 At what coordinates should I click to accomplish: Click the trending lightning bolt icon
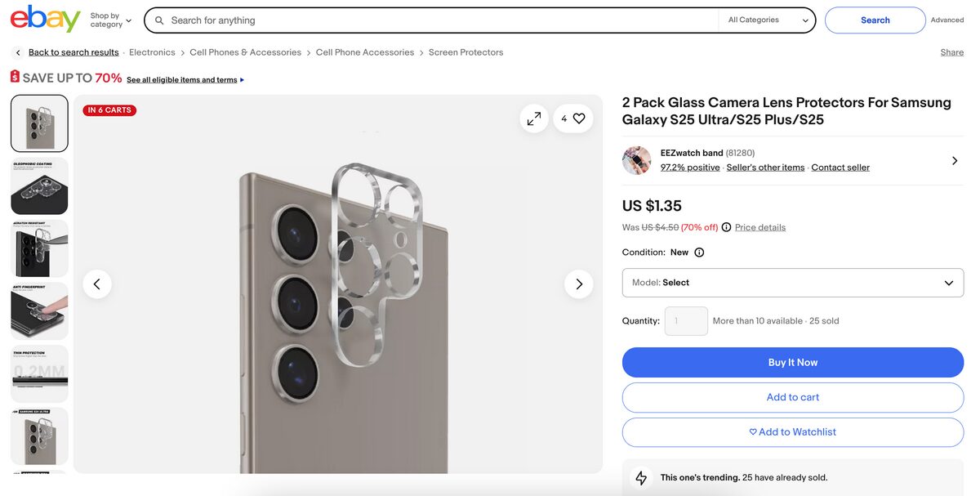[641, 476]
